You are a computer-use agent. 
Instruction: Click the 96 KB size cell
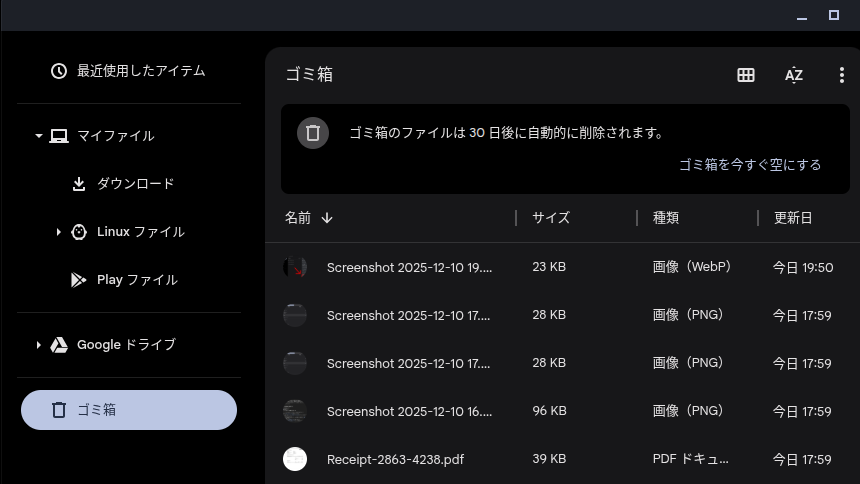pyautogui.click(x=549, y=410)
